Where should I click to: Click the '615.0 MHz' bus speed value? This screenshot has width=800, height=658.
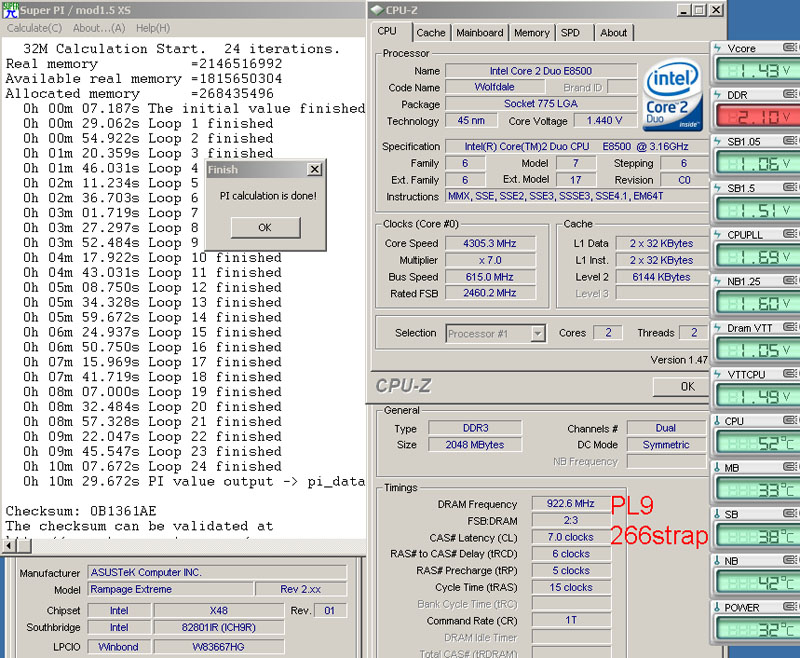tap(490, 277)
